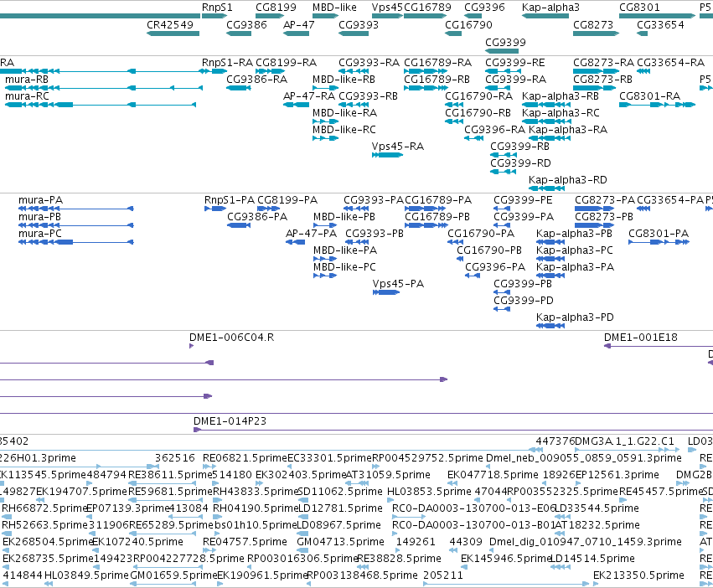Select the CG8301 gene feature
Viewport: 713px width, 588px height.
[x=657, y=16]
